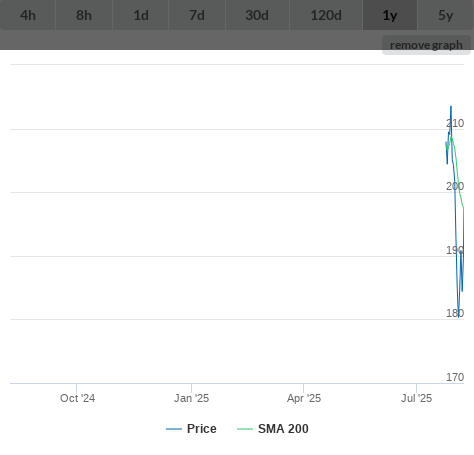The height and width of the screenshot is (455, 474).
Task: Switch chart range to 4h
Action: (x=28, y=15)
